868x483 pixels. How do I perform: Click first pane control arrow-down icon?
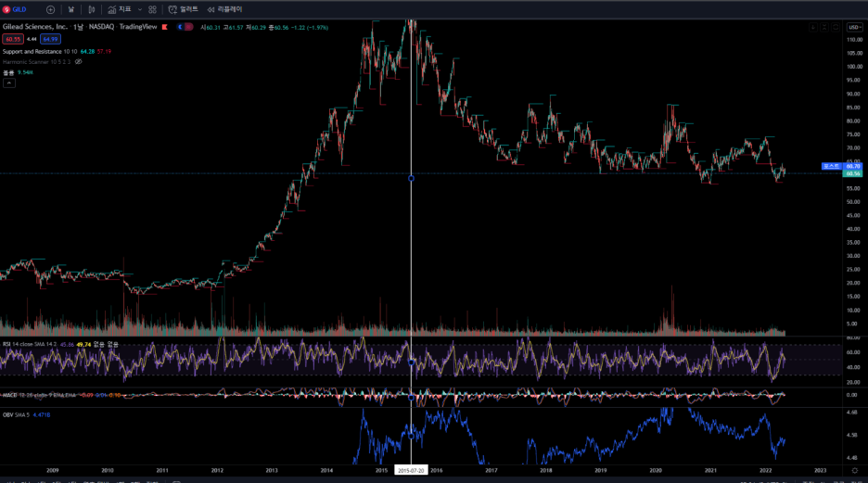[813, 27]
